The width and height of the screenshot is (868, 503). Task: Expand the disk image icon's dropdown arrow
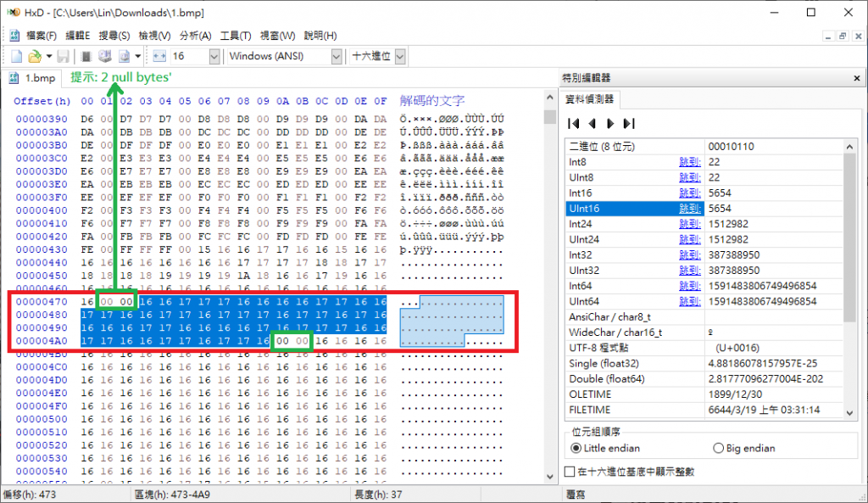[x=138, y=56]
